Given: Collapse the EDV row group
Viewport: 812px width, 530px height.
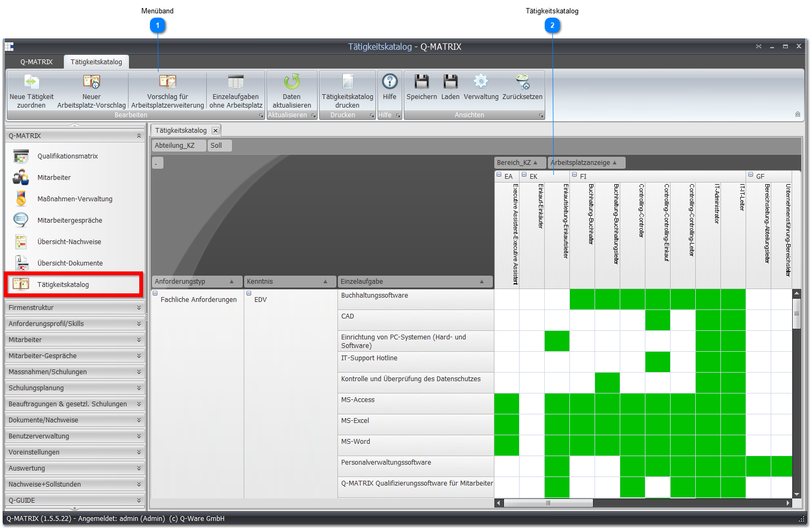Looking at the screenshot, I should tap(249, 293).
